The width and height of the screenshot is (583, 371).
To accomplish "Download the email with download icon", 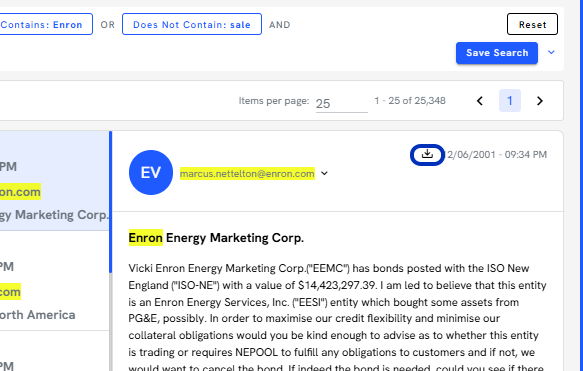I will [427, 154].
